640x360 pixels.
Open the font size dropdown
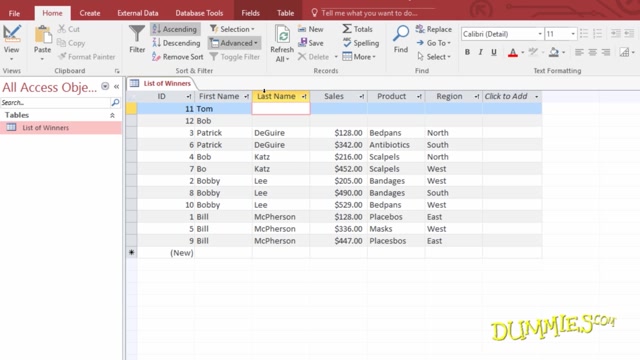point(573,34)
